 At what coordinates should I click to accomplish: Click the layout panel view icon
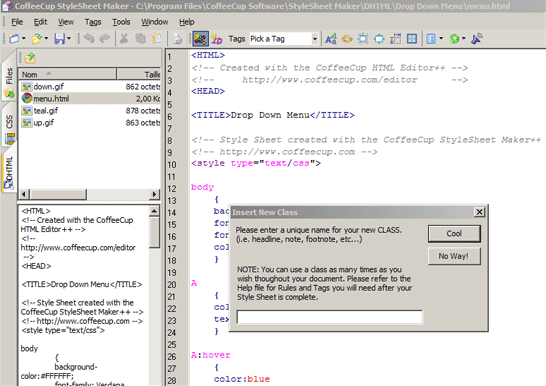click(431, 39)
